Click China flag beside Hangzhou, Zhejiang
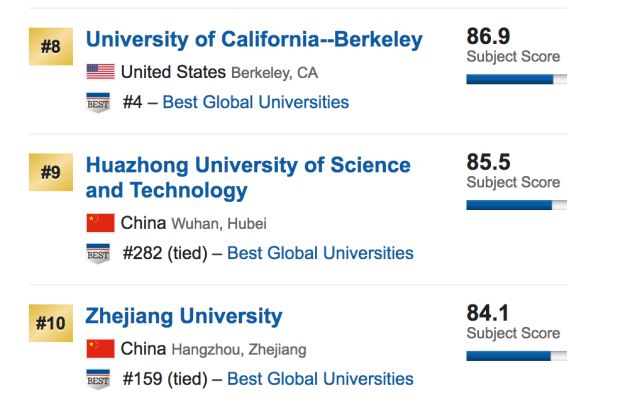Image resolution: width=640 pixels, height=410 pixels. (100, 349)
